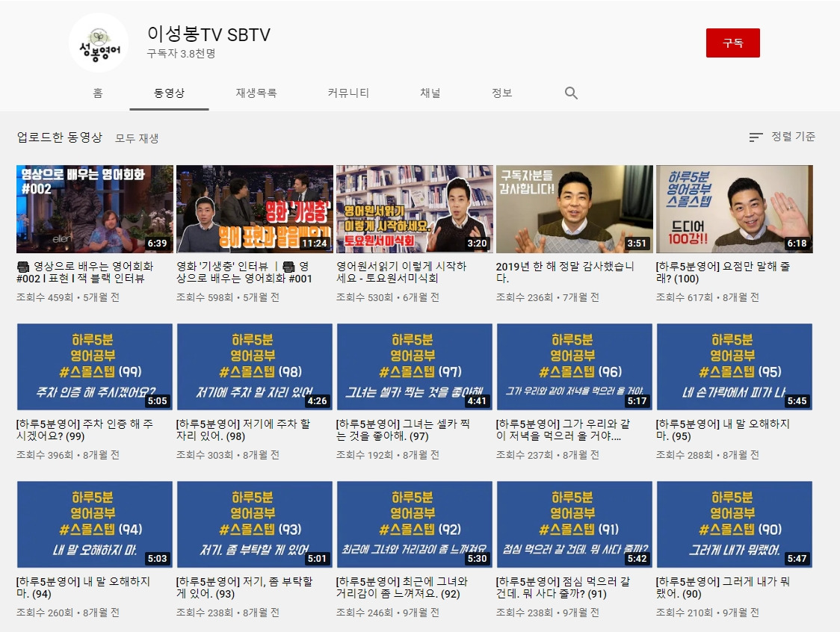Click the 업로드한 동영상 section heading
This screenshot has width=840, height=632.
point(60,137)
